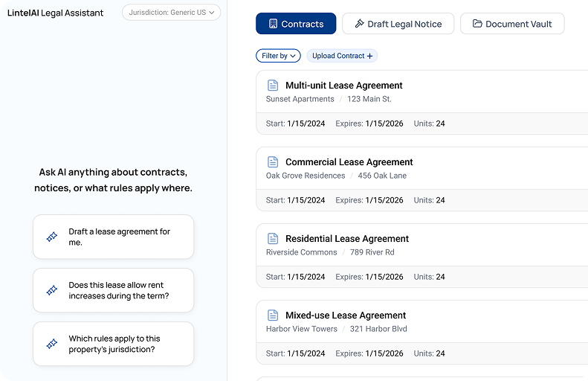
Task: Open the Multi-unit Lease Agreement title
Action: [x=343, y=86]
